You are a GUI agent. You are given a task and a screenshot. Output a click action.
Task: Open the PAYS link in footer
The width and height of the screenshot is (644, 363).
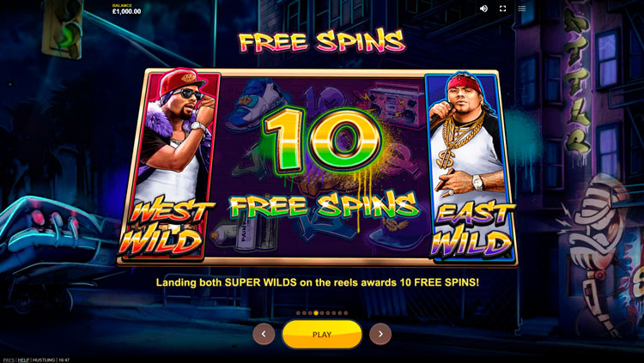point(9,360)
